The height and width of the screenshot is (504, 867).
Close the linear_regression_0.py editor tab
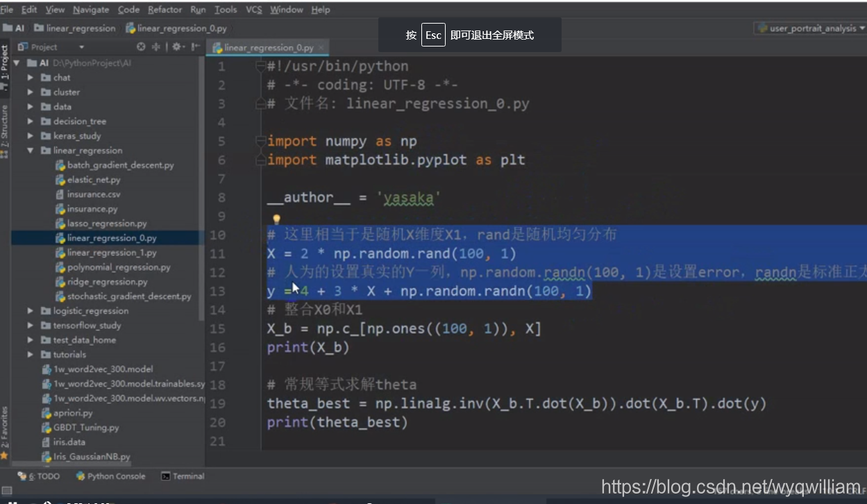[x=323, y=48]
